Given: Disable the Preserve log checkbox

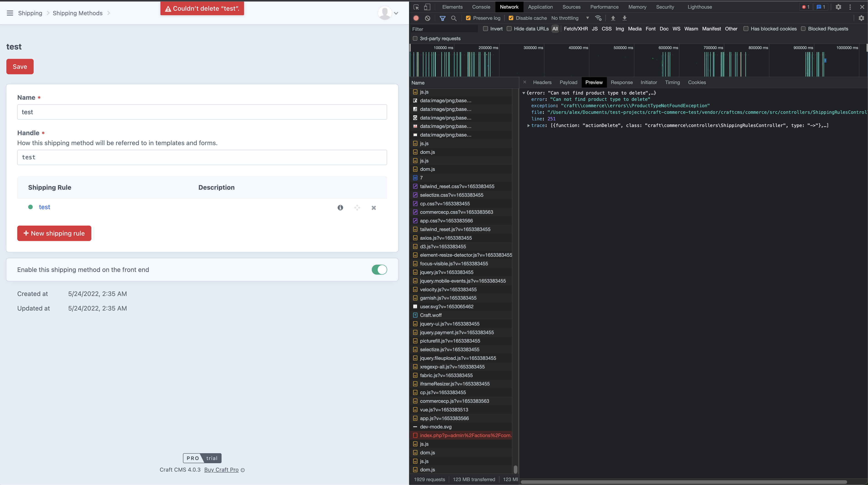Looking at the screenshot, I should [x=468, y=18].
